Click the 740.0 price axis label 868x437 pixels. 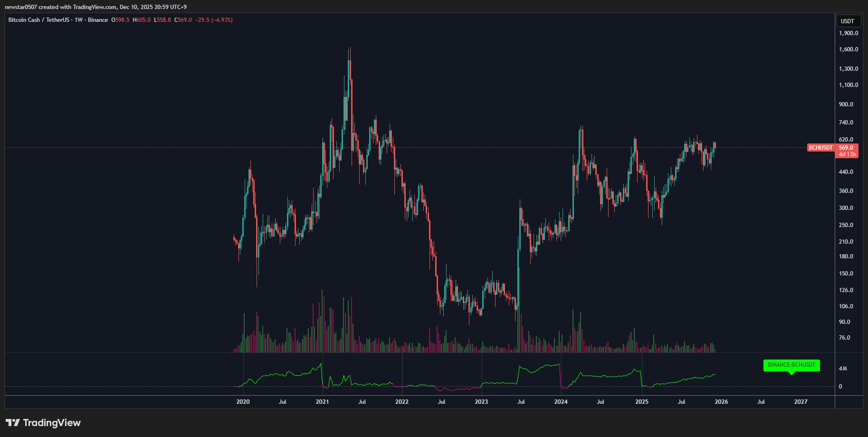click(846, 123)
